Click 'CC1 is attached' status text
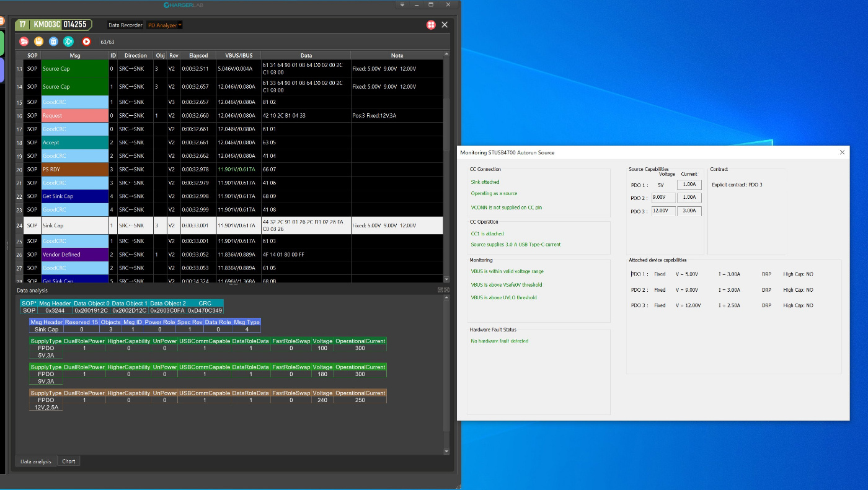 (x=487, y=234)
